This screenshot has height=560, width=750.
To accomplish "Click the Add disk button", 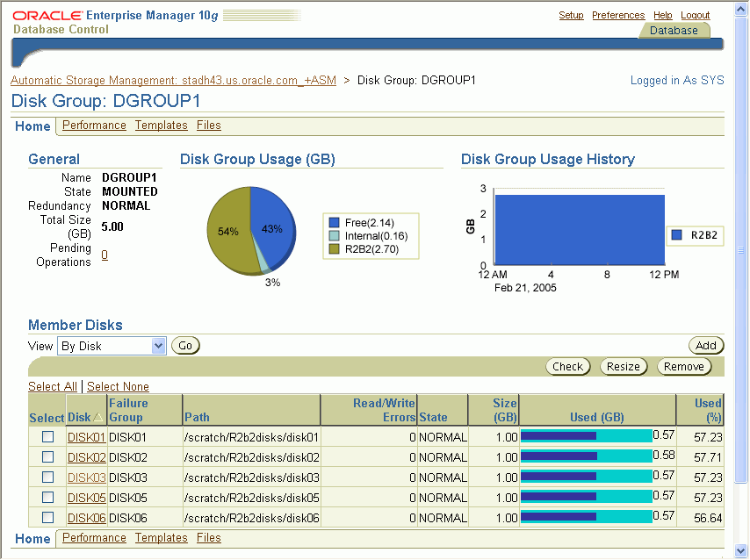I will click(x=706, y=346).
